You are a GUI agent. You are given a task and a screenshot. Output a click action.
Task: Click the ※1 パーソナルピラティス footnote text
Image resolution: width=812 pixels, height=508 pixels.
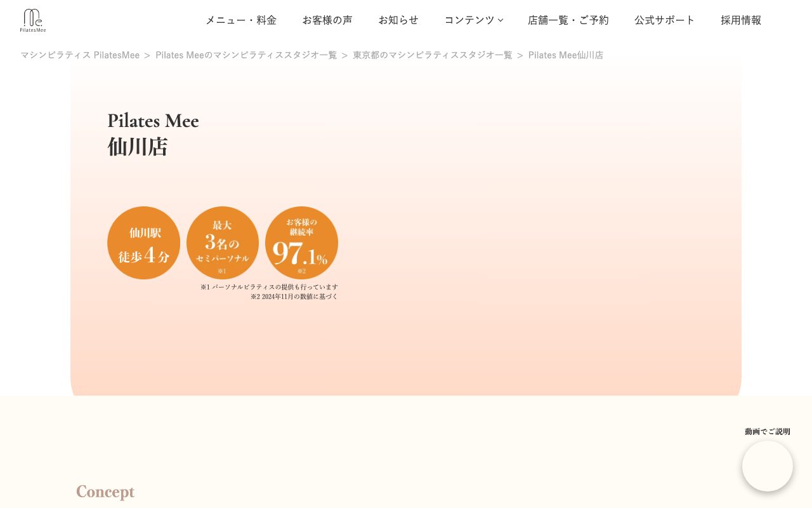pos(269,287)
